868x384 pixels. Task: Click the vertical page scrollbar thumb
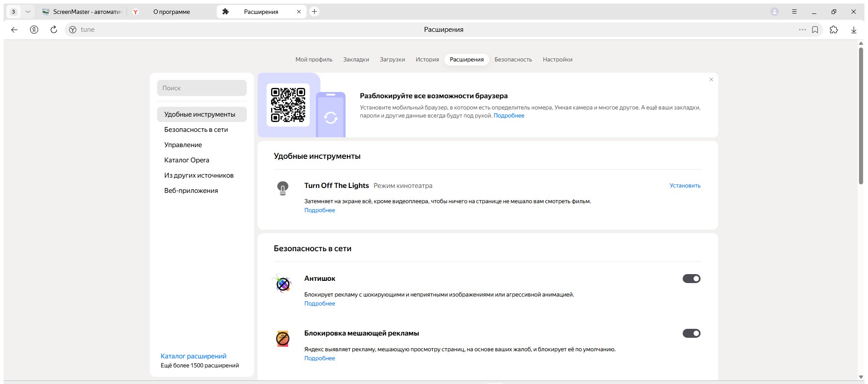pyautogui.click(x=861, y=116)
